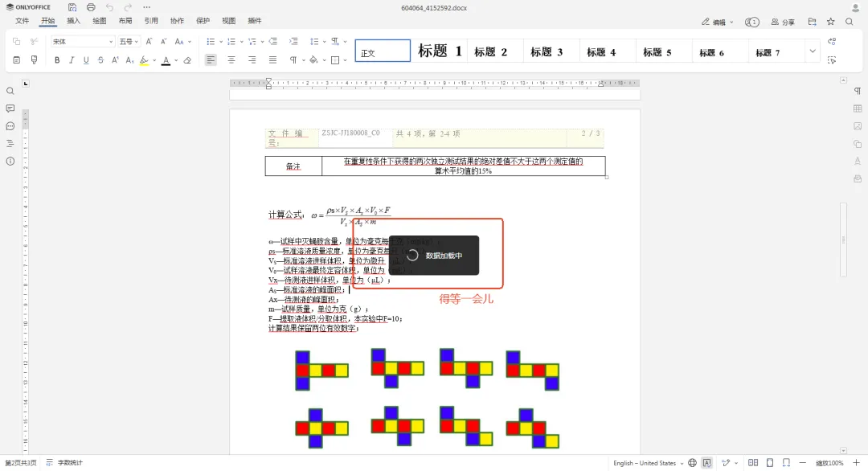Open the English – United States language dropdown
Screen dimensions: 868x471
[649, 463]
